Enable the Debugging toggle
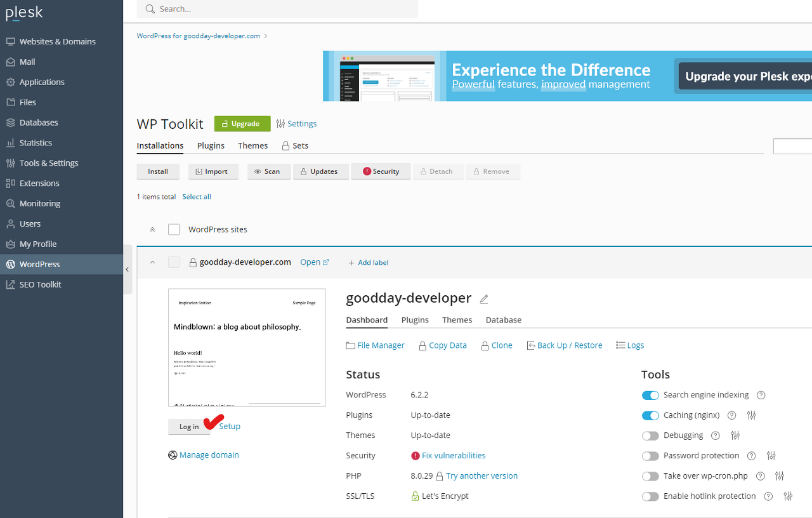This screenshot has width=812, height=518. [x=650, y=436]
